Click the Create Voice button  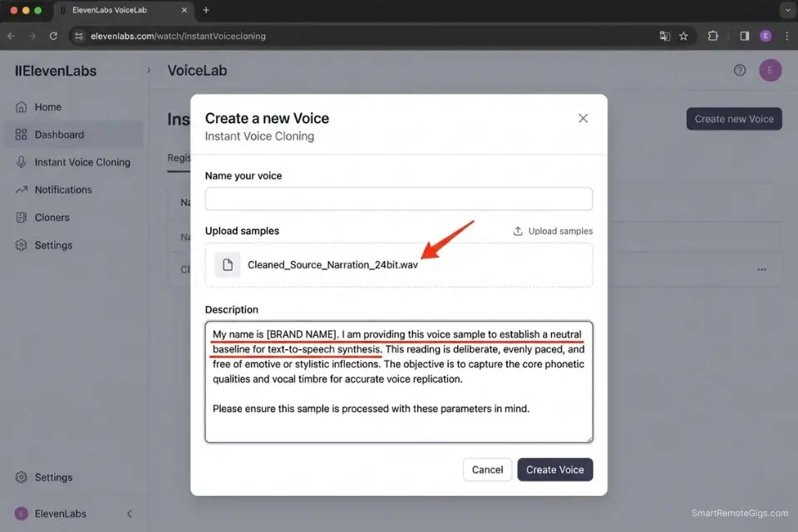[x=554, y=470]
